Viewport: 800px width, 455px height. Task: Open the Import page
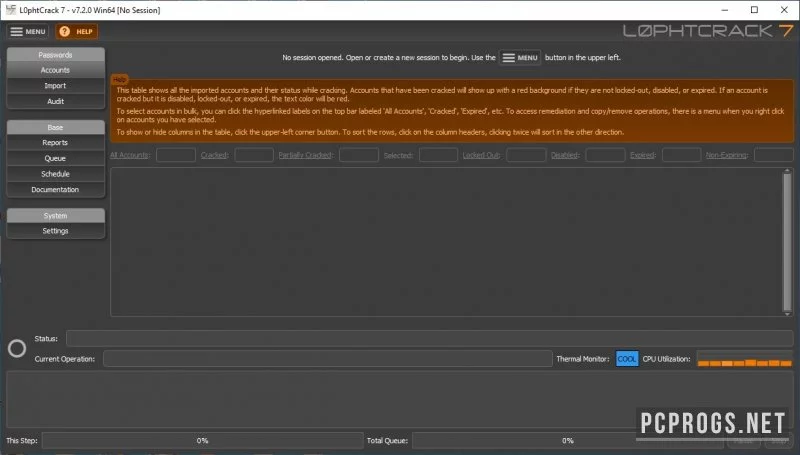(x=56, y=86)
